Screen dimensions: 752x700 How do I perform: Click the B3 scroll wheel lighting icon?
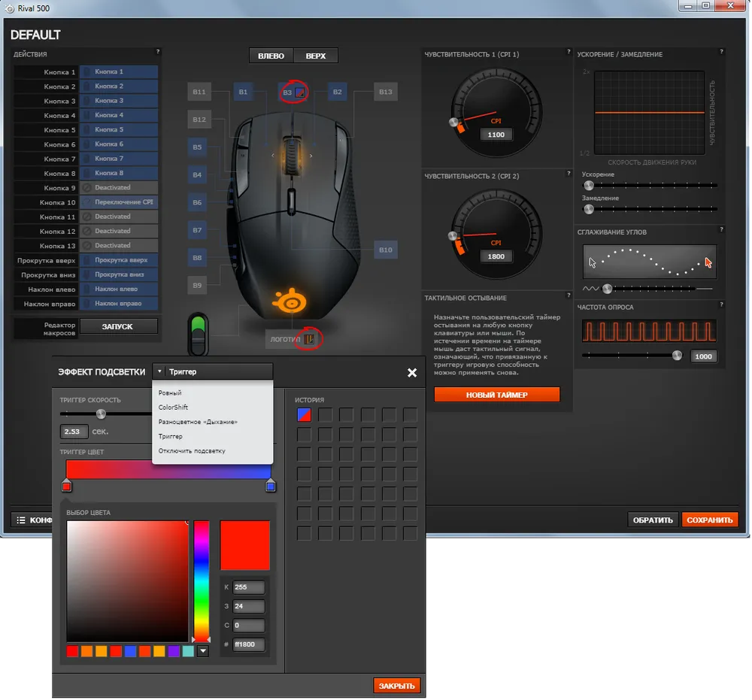(300, 92)
